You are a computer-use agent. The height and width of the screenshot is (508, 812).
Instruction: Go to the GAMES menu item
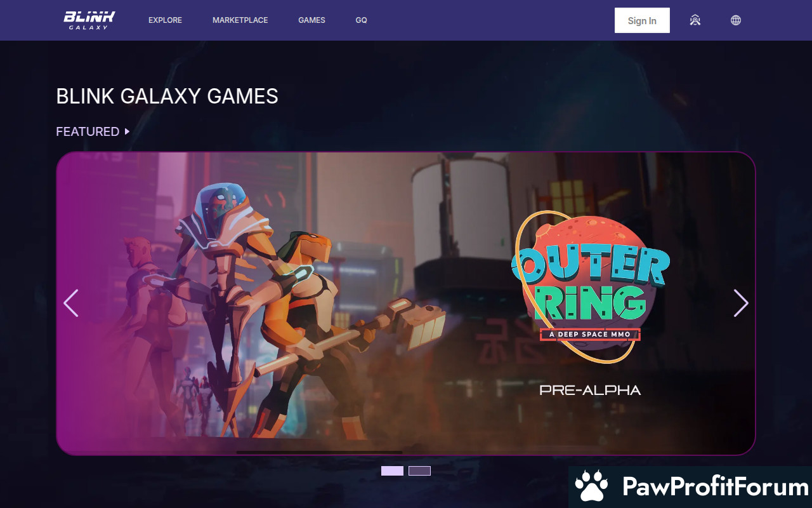(x=311, y=20)
